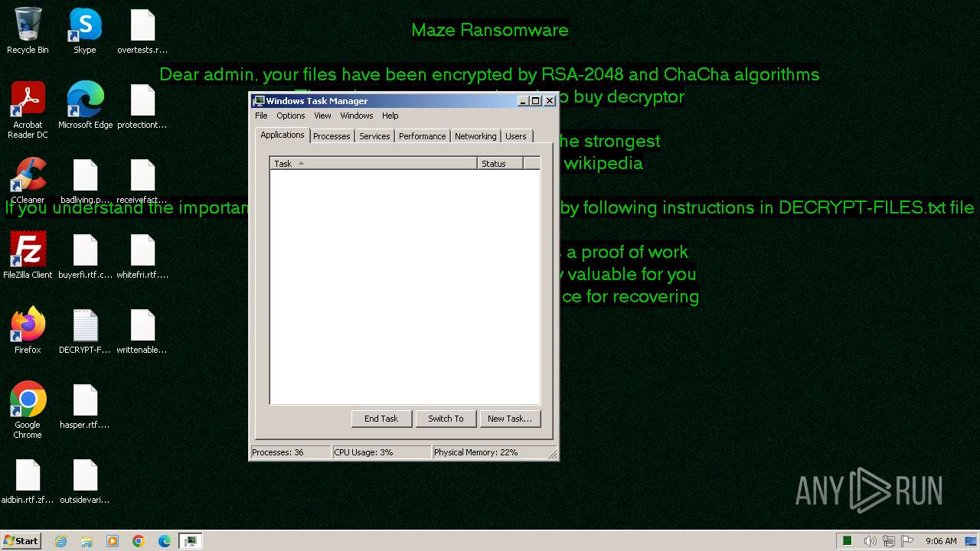Select Task Manager's taskbar button
980x551 pixels.
click(191, 541)
